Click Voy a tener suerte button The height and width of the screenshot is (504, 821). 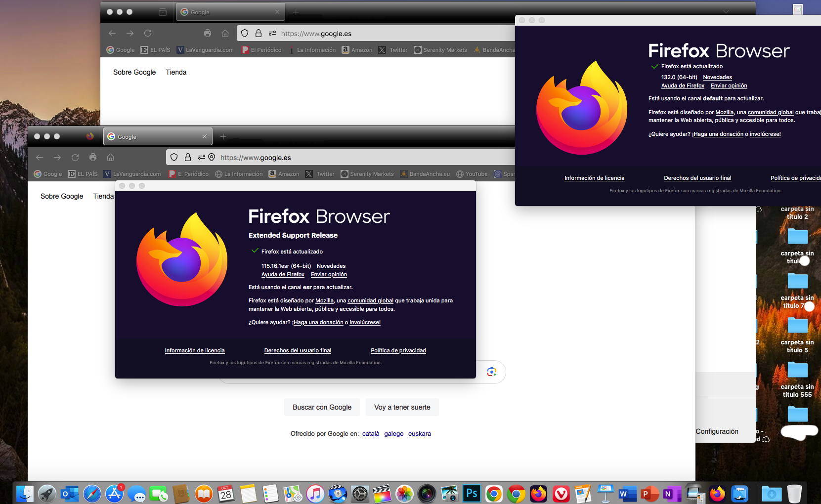pyautogui.click(x=402, y=407)
